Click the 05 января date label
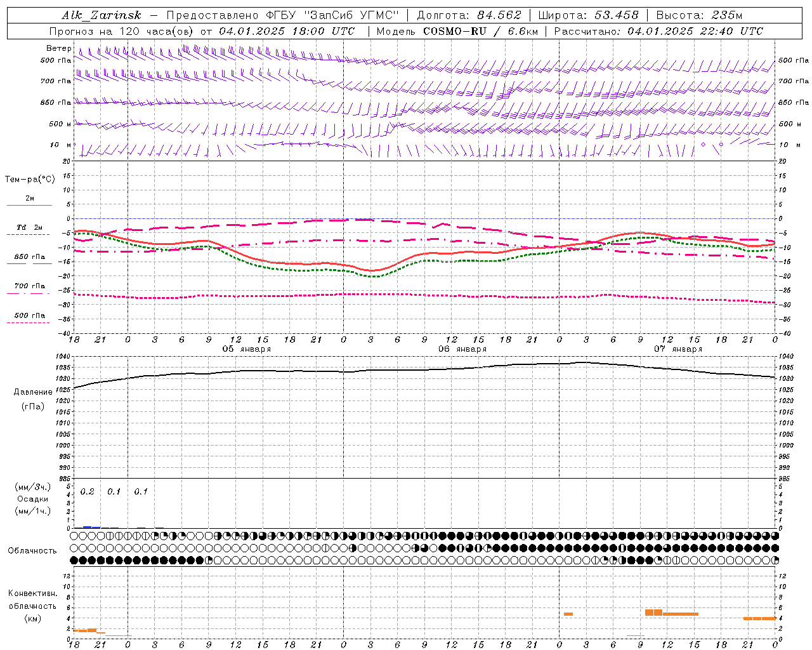This screenshot has width=812, height=650. (x=246, y=349)
